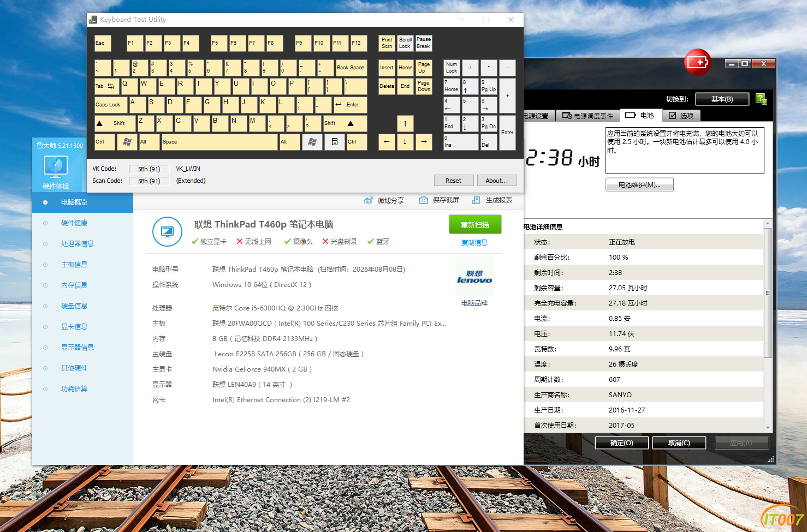The height and width of the screenshot is (532, 807).
Task: Click the red battery icon
Action: coord(698,63)
